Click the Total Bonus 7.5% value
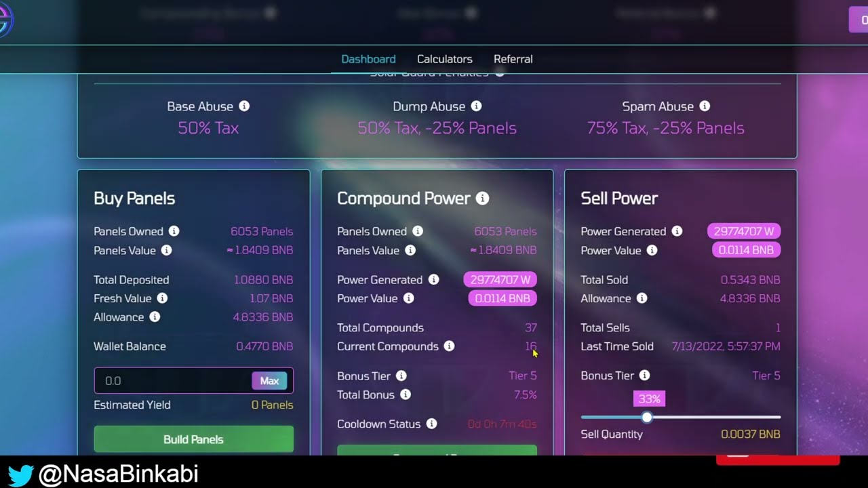The height and width of the screenshot is (488, 868). [526, 394]
